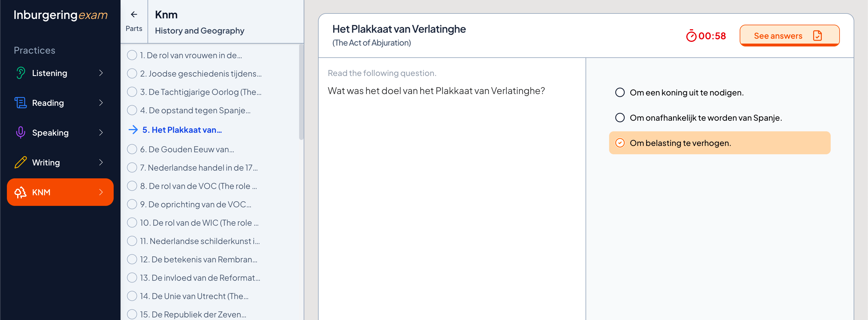Click '(The Act of Abjuration)' subtitle

click(x=371, y=43)
